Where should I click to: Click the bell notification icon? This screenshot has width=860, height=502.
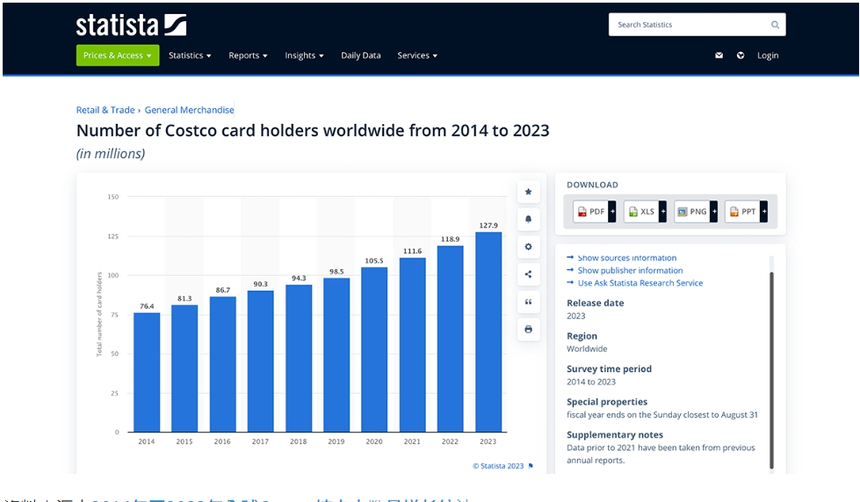coord(528,219)
